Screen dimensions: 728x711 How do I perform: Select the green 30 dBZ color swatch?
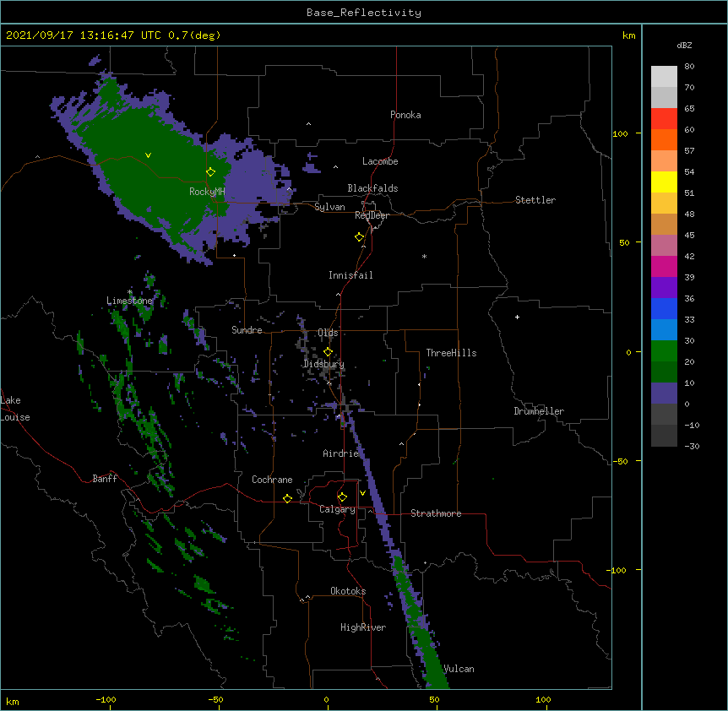coord(664,351)
